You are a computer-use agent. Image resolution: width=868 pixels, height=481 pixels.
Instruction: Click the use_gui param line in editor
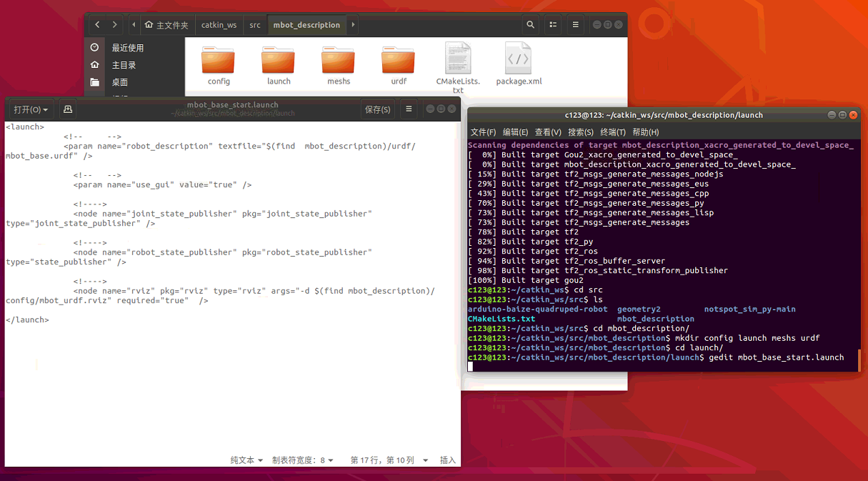click(x=162, y=184)
